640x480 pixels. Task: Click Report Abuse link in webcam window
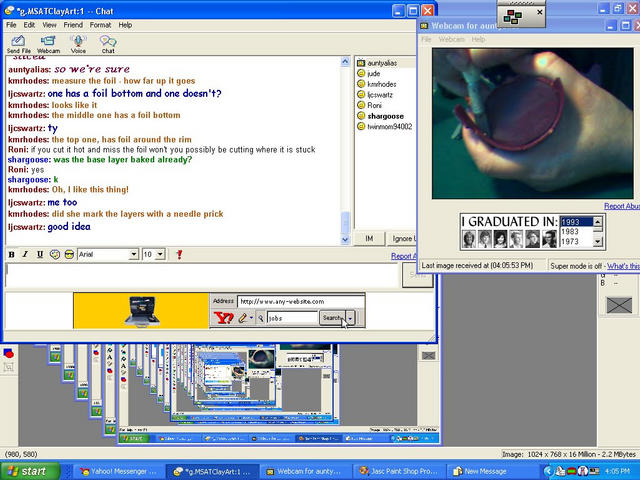[622, 206]
